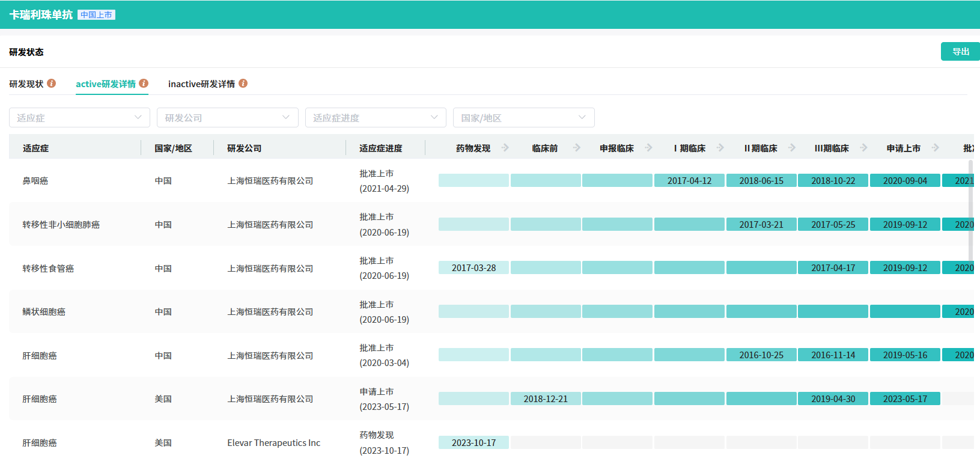
Task: Open the 研发公司 filter dropdown
Action: tap(227, 118)
